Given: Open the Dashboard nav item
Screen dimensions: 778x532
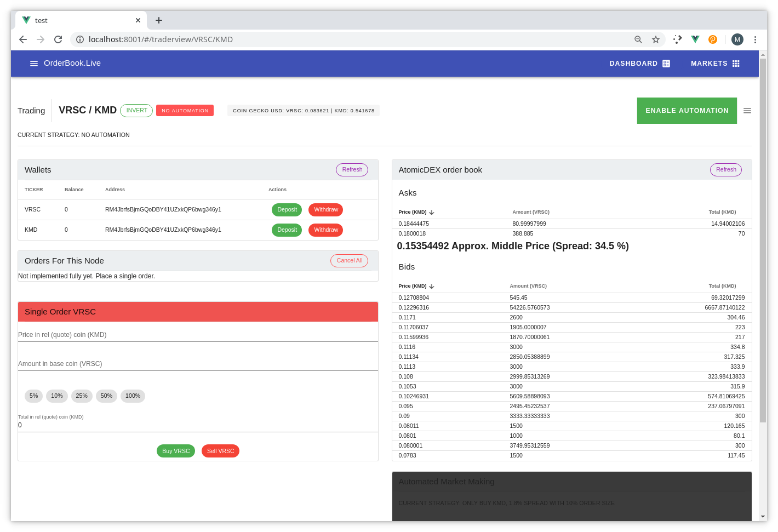Looking at the screenshot, I should click(639, 64).
